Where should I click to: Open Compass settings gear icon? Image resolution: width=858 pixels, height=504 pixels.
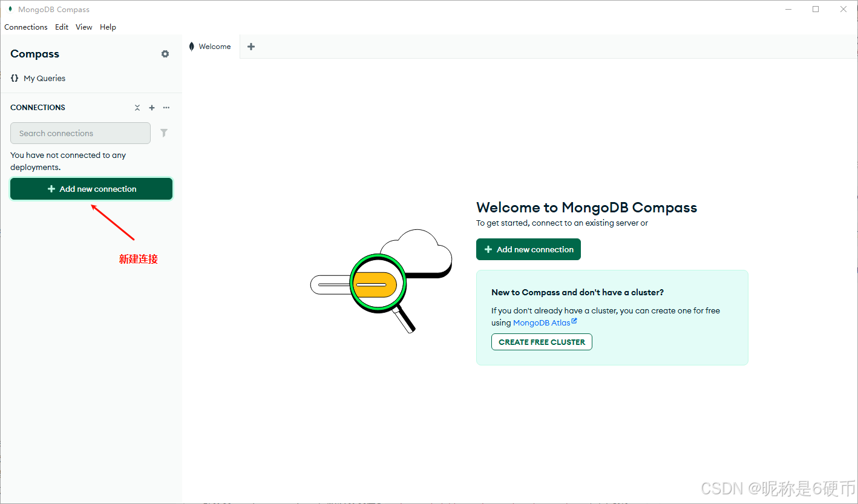pos(165,54)
